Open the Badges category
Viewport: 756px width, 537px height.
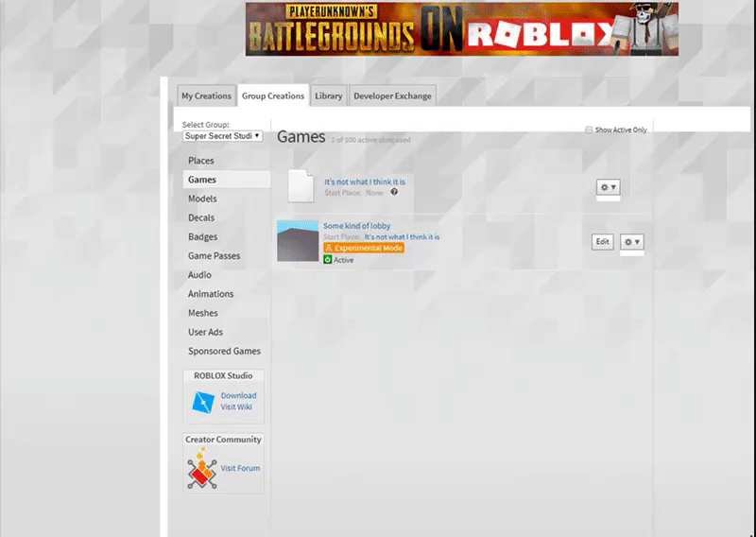click(202, 237)
